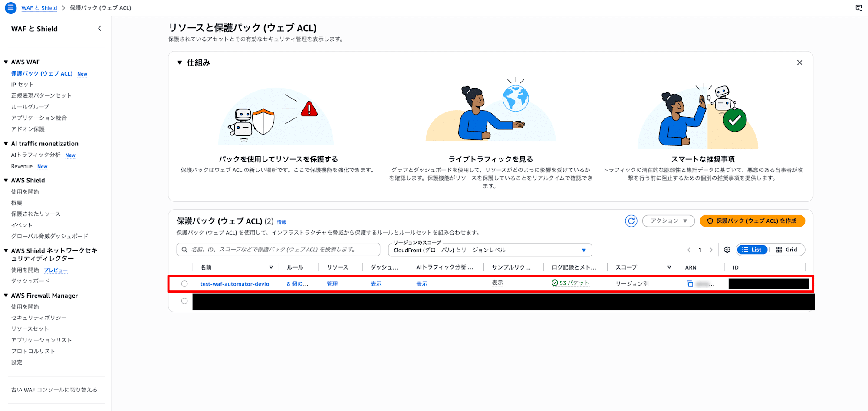
Task: Collapse the AWS Shield sidebar section
Action: pos(6,180)
